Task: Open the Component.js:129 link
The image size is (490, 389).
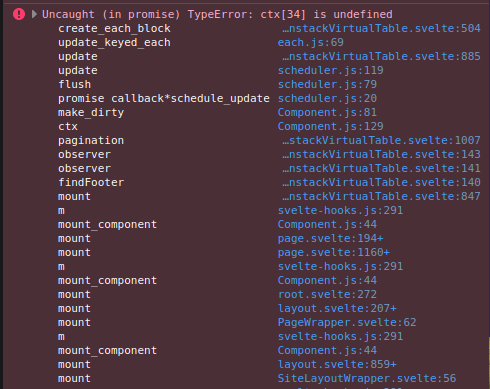Action: (330, 126)
